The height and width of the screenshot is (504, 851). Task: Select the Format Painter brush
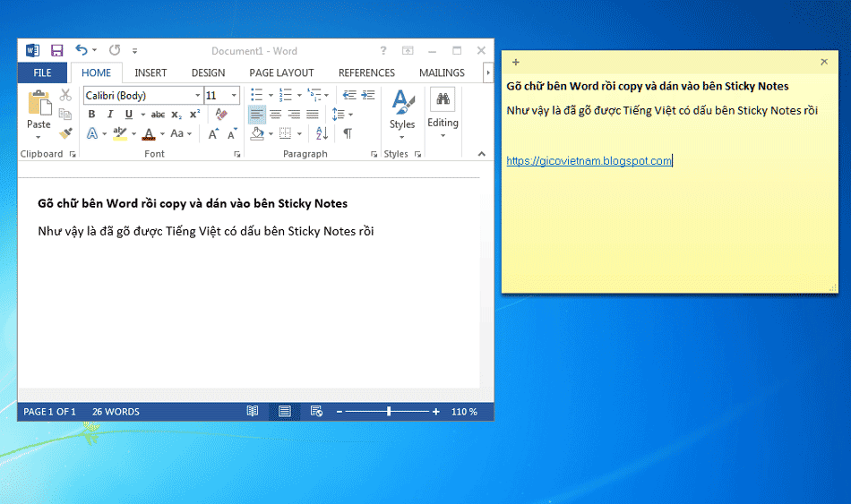tap(65, 132)
